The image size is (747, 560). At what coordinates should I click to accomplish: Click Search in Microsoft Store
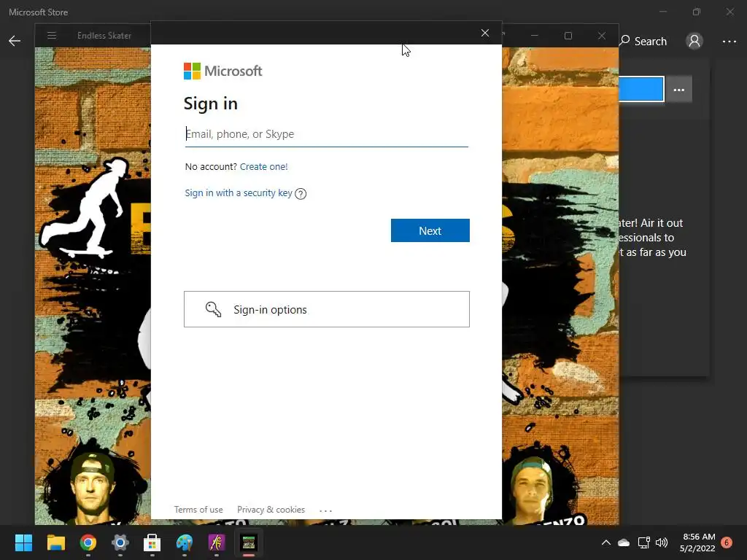tap(643, 41)
